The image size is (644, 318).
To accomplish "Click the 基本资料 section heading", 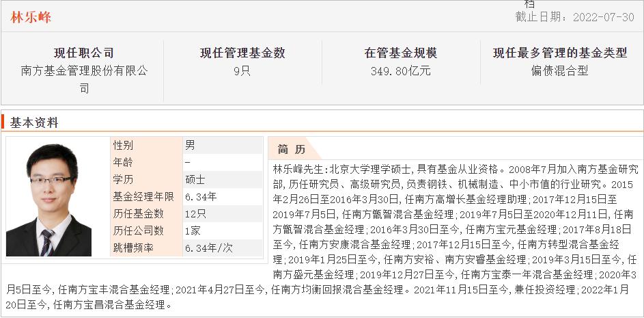I will pyautogui.click(x=34, y=122).
